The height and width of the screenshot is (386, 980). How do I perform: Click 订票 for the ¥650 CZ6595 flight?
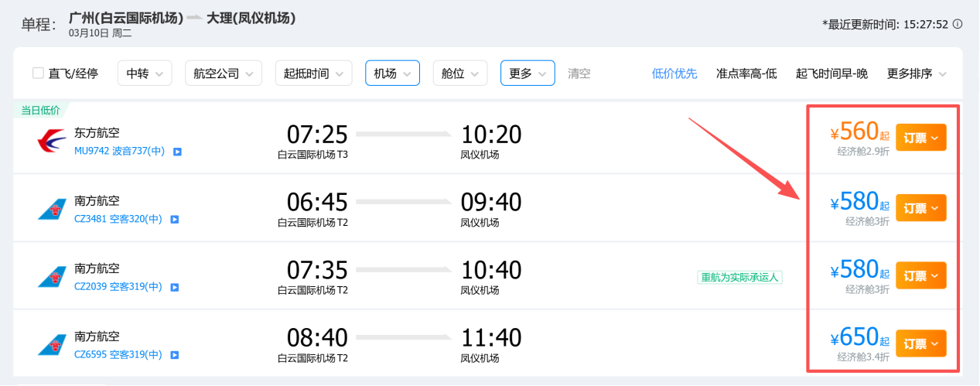(x=921, y=343)
